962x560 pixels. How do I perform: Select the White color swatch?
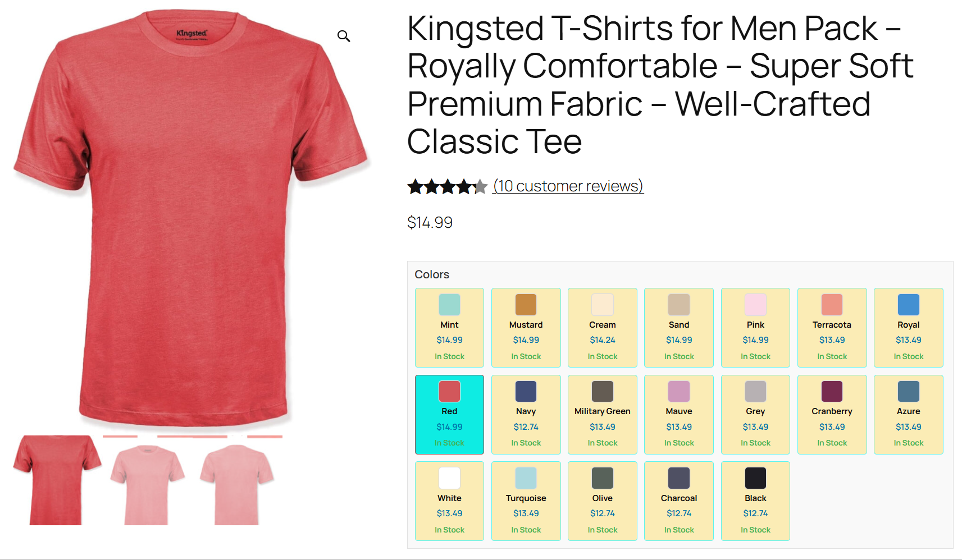[x=449, y=501]
